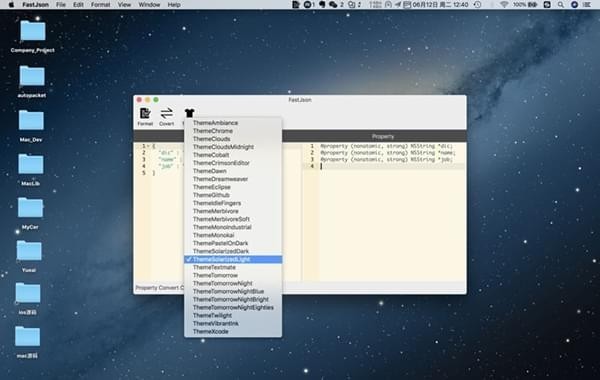
Task: Collapse the JSON fold arrow on line 1
Action: pyautogui.click(x=148, y=146)
